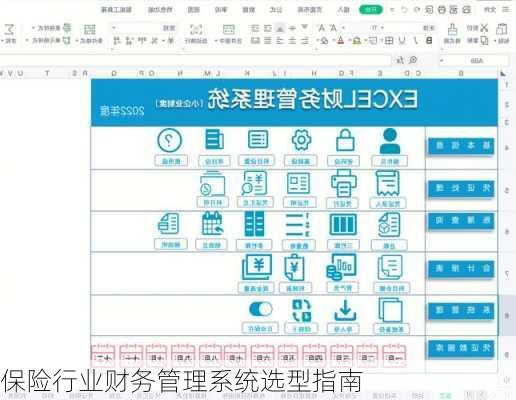This screenshot has height=400, width=516.
Task: Expand the 条件格式 dropdown
Action: point(77,41)
